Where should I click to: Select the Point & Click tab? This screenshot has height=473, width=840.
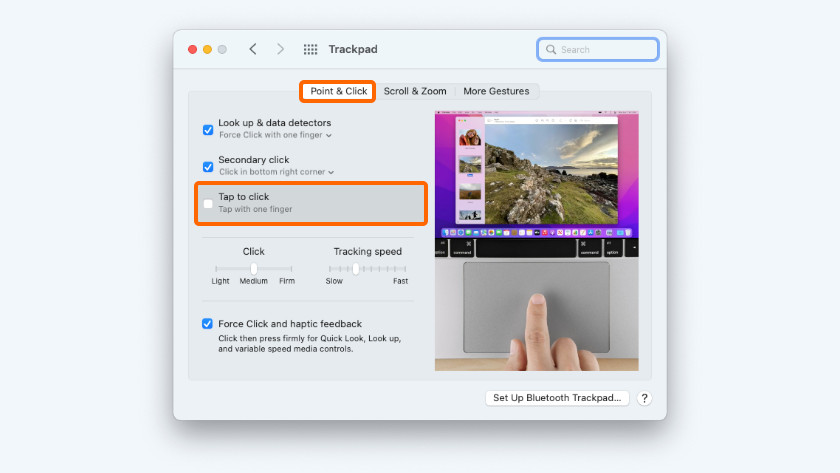(339, 91)
